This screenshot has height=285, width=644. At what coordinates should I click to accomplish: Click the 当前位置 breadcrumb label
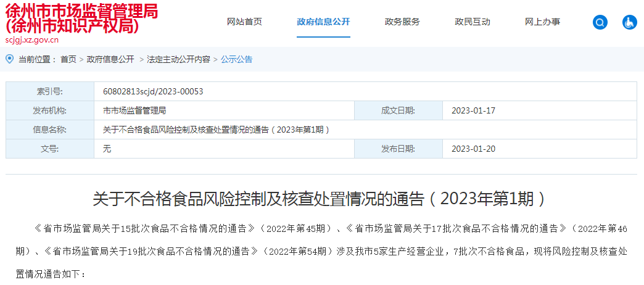37,60
